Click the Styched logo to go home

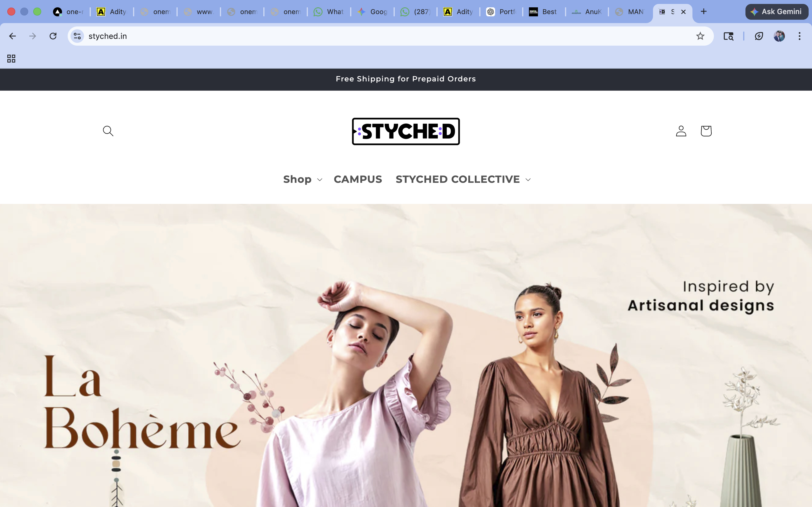pos(405,132)
